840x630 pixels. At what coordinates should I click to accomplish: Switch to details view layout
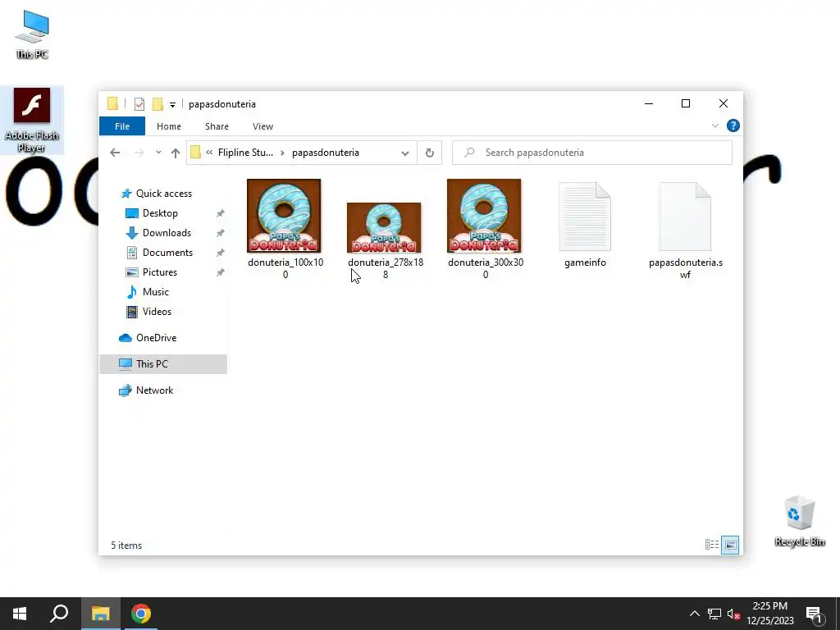tap(712, 545)
